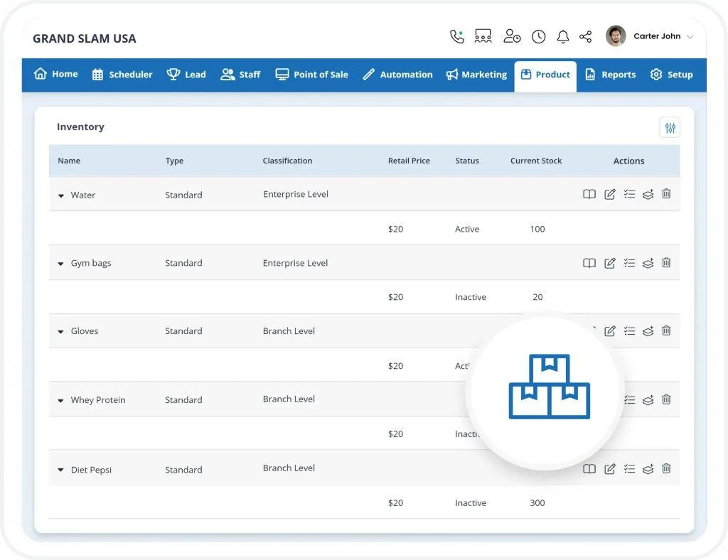Image resolution: width=728 pixels, height=560 pixels.
Task: Click the stock value 100
Action: coord(537,230)
